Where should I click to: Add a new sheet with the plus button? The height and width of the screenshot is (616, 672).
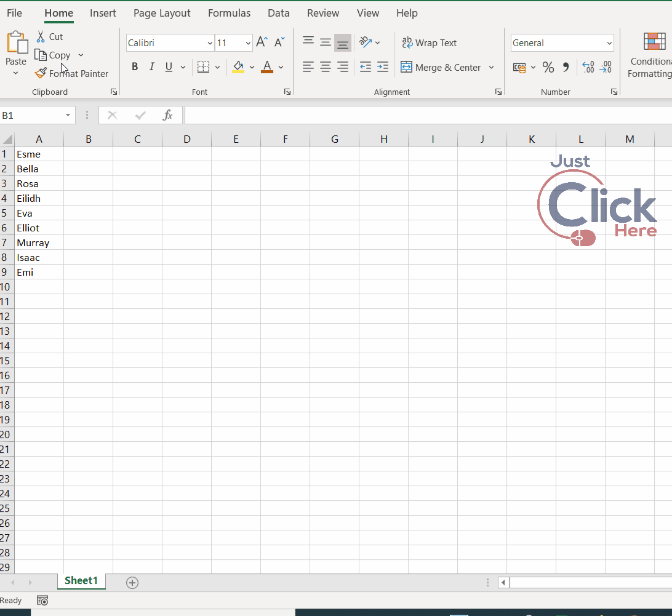[x=132, y=582]
